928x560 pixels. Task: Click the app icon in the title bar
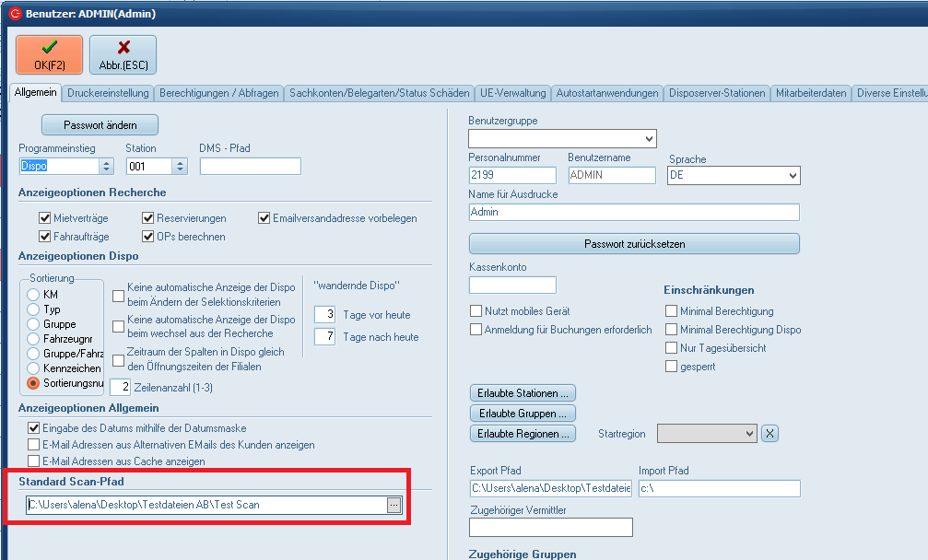14,14
